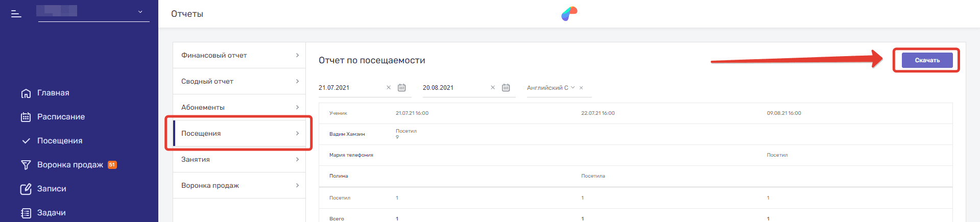980x222 pixels.
Task: Remove the Английский С filter
Action: [x=581, y=88]
